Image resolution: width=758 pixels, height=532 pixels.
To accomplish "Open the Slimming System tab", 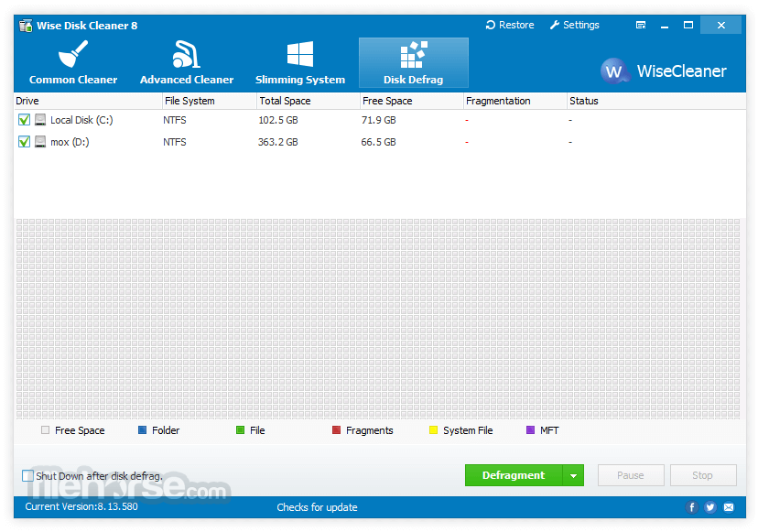I will 300,63.
